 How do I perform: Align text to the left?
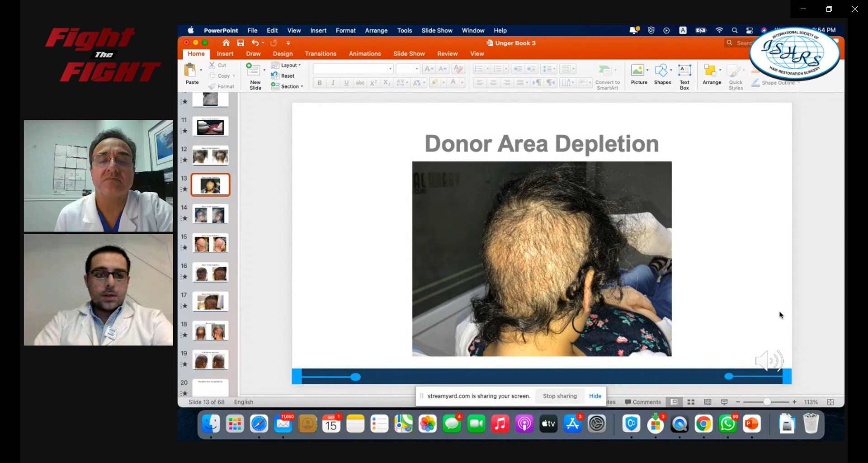480,83
